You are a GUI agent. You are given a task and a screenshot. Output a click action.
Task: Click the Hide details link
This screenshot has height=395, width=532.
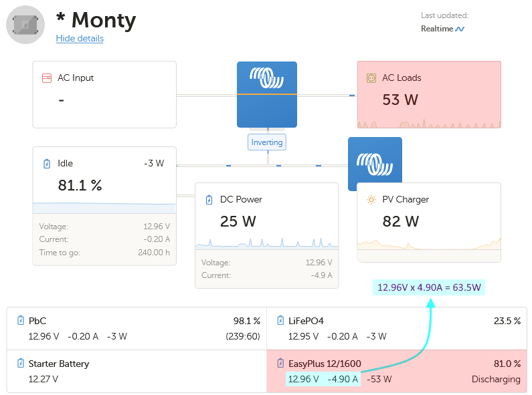point(80,39)
